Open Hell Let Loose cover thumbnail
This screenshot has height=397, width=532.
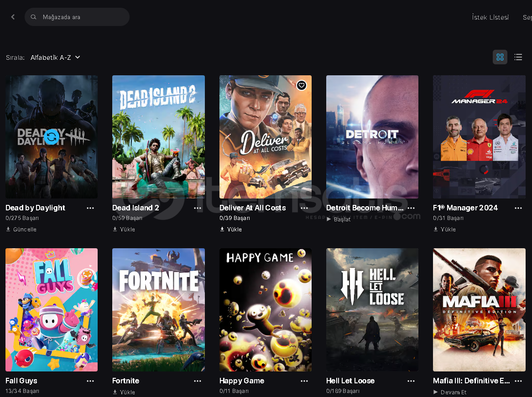point(372,310)
